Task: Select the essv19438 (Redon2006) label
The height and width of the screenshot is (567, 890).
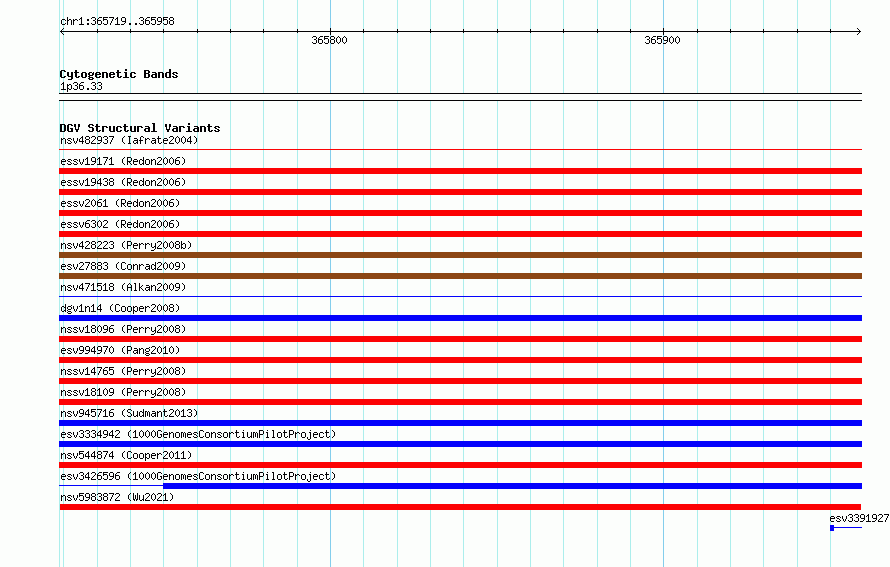Action: pyautogui.click(x=123, y=182)
